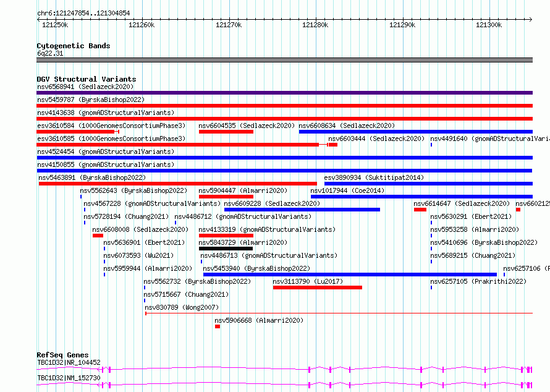This screenshot has width=550, height=392.
Task: Click the DGV Structural Variants track title
Action: pos(87,79)
